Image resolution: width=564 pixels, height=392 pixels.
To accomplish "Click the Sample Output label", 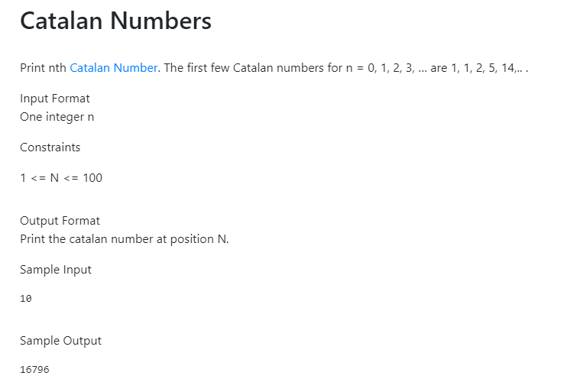I will click(60, 341).
